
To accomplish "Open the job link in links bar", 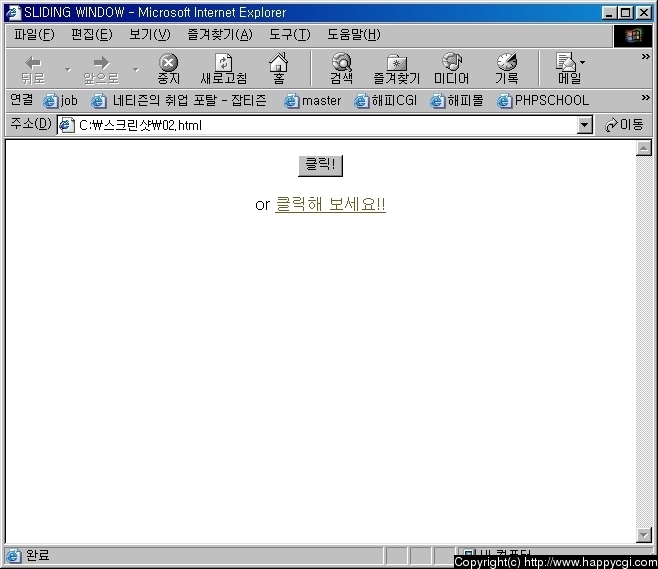I will 60,101.
